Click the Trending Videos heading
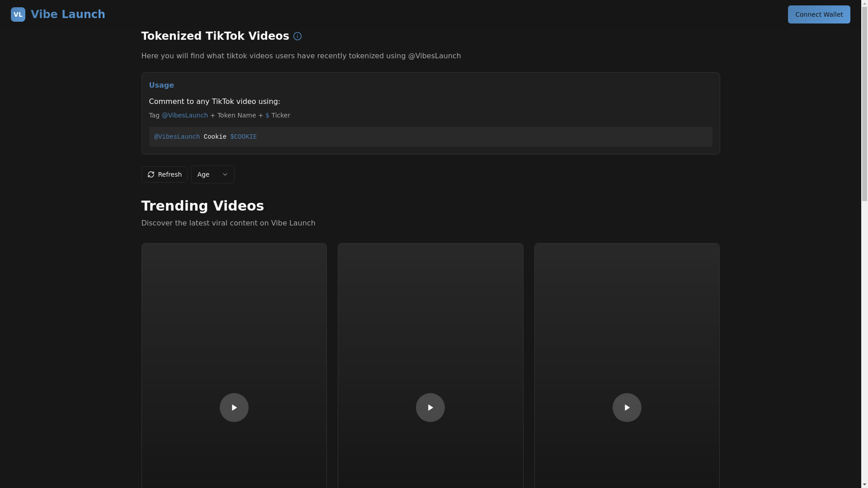The image size is (868, 488). (x=203, y=206)
